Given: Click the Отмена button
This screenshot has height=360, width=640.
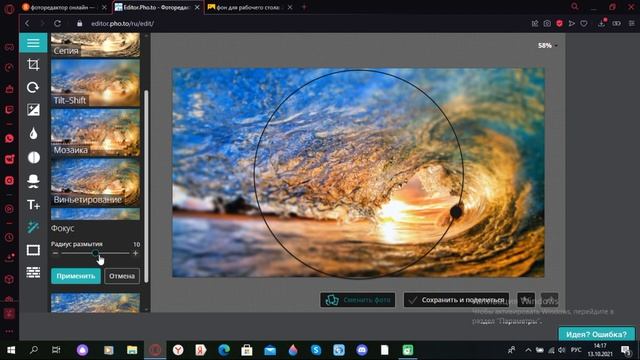Looking at the screenshot, I should tap(122, 276).
